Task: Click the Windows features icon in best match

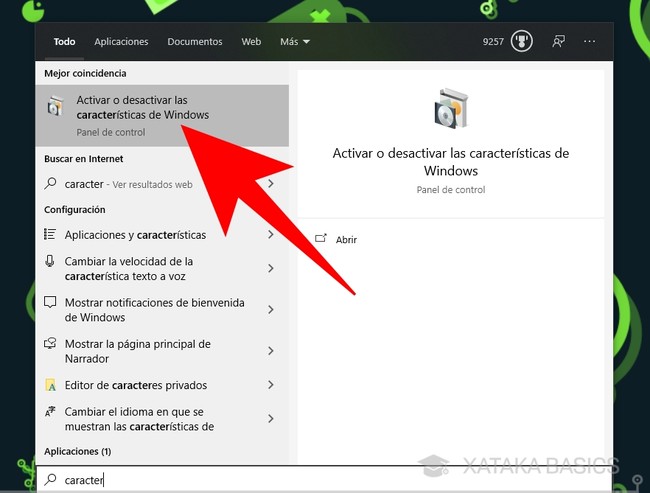Action: point(56,108)
